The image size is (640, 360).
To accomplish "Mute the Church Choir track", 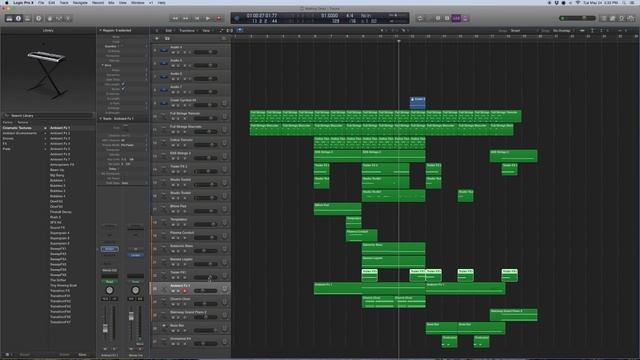I will (x=173, y=304).
